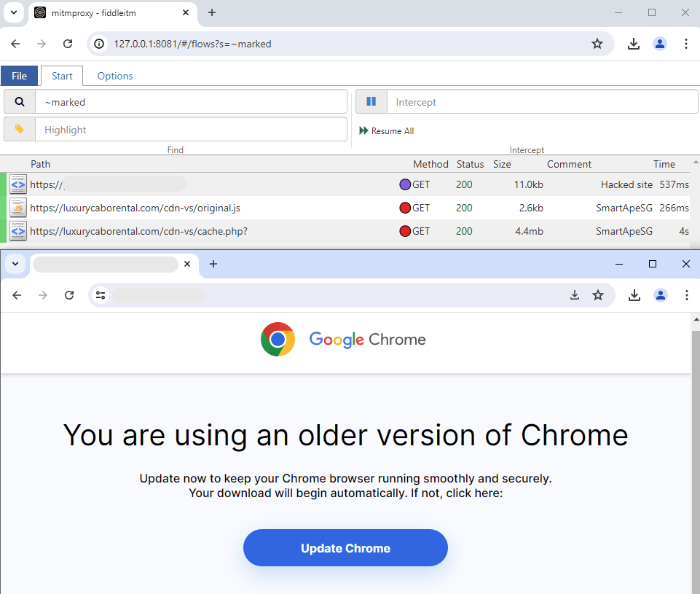700x594 pixels.
Task: Reload the fake Chrome update page
Action: click(69, 295)
